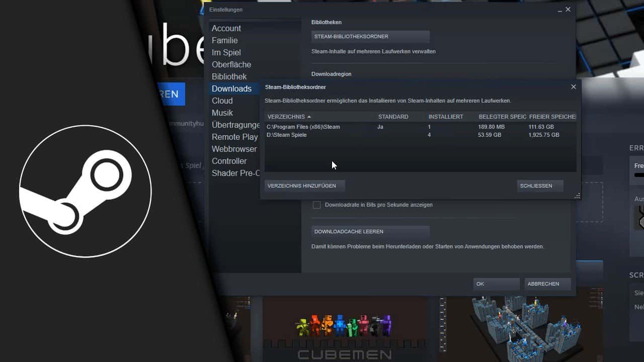
Task: Confirm settings with the OK button
Action: [x=496, y=284]
